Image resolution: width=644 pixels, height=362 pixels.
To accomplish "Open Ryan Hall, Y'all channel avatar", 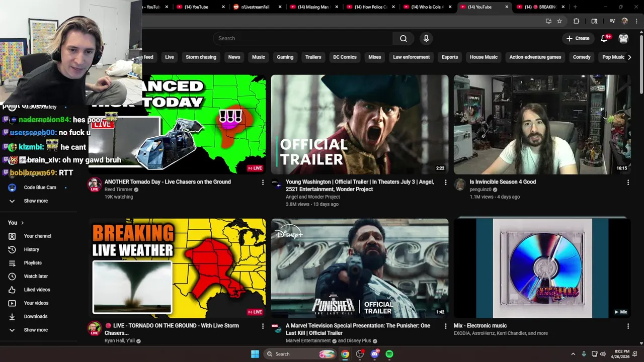I will tap(95, 329).
